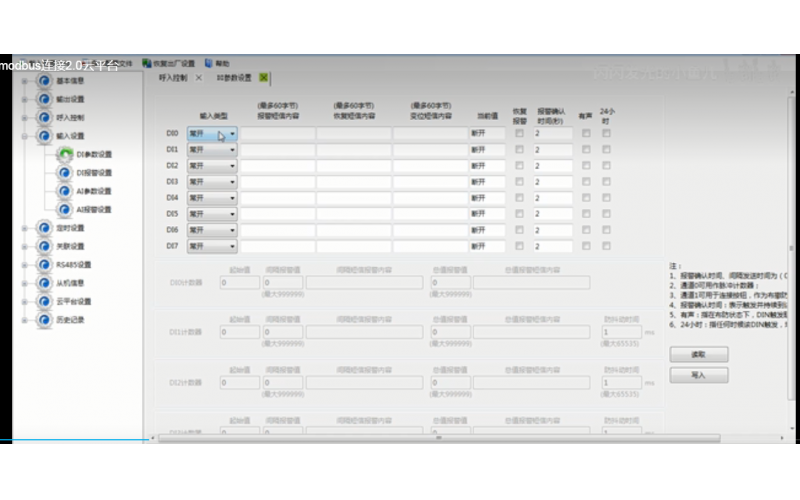The height and width of the screenshot is (500, 800).
Task: Open the 历史记录 icon in sidebar
Action: (44, 320)
